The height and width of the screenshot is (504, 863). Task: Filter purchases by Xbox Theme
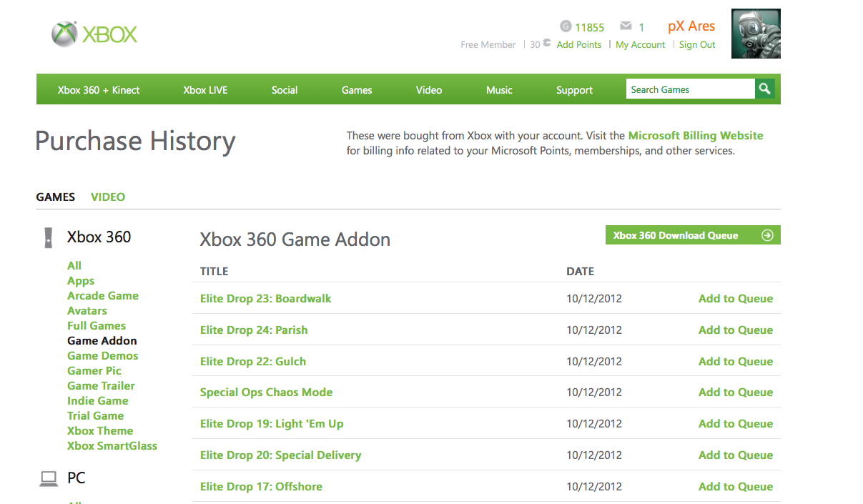[100, 430]
